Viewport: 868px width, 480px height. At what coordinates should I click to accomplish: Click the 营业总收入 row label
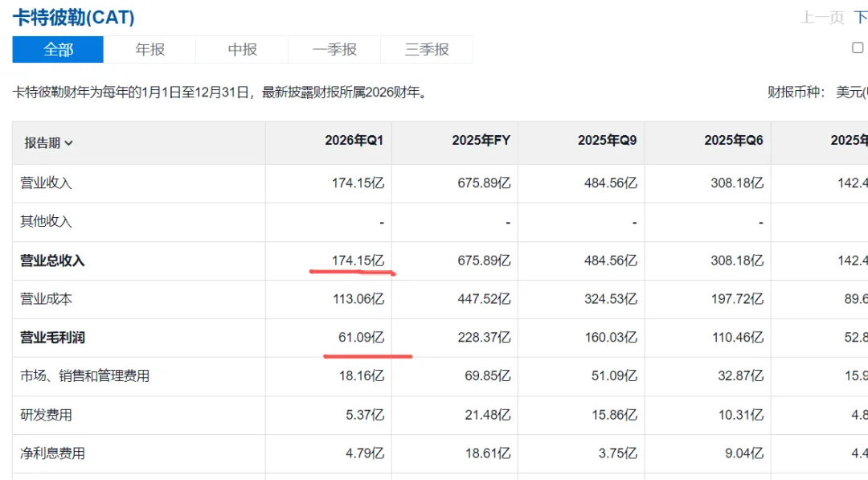[x=52, y=261]
